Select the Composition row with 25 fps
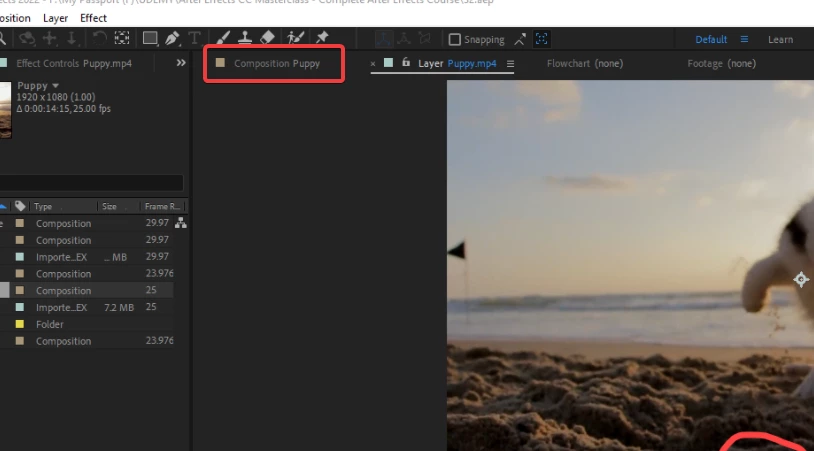 pos(87,291)
